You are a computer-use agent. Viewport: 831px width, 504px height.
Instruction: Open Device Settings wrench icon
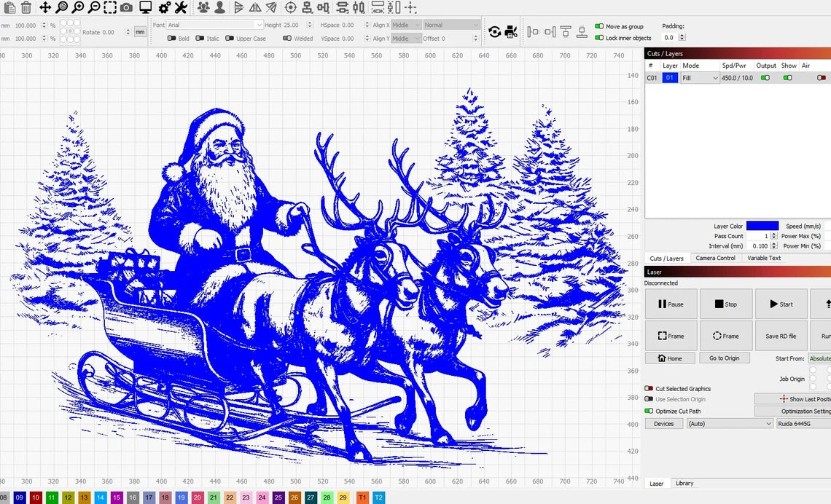point(181,7)
